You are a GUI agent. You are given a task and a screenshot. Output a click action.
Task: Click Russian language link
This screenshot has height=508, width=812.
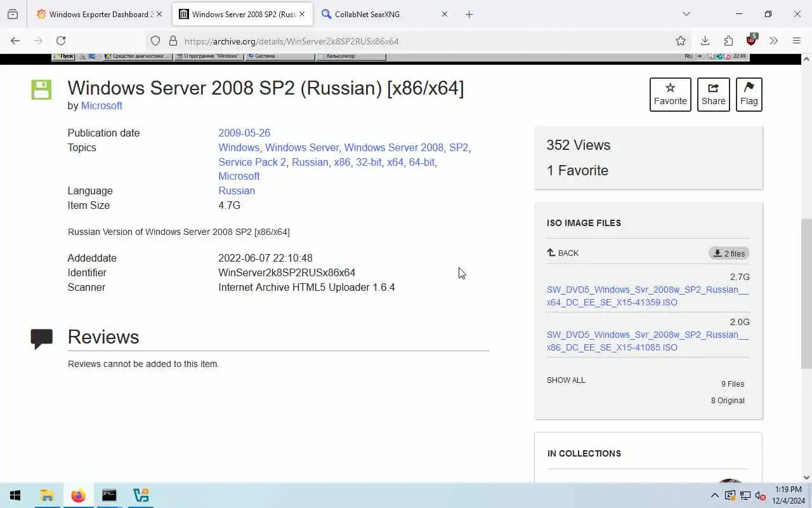[x=237, y=190]
